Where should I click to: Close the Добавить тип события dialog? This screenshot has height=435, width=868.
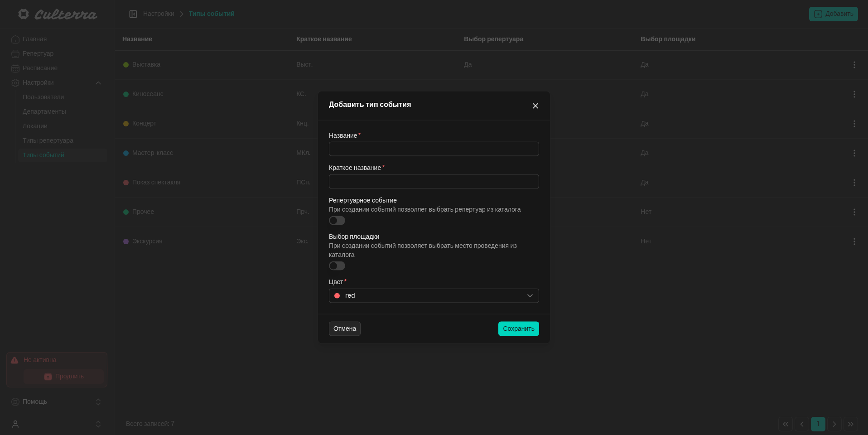(x=535, y=106)
